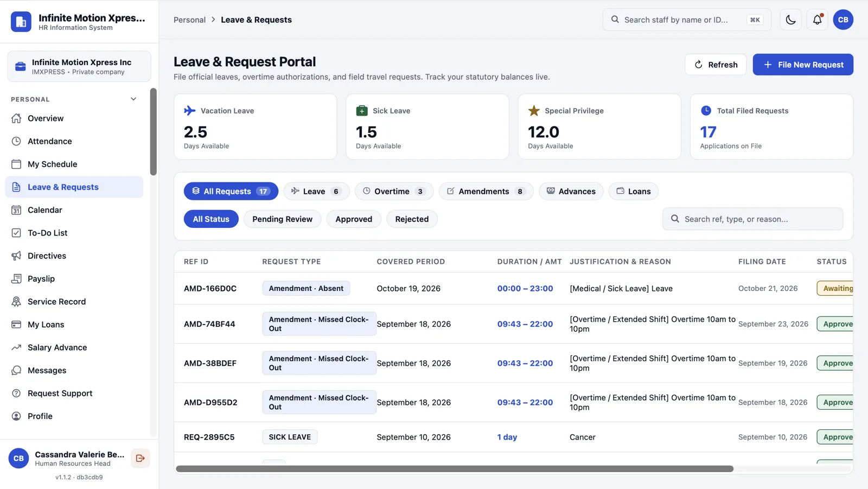Open the Infinite Motion Xpress Inc company selector

[79, 66]
